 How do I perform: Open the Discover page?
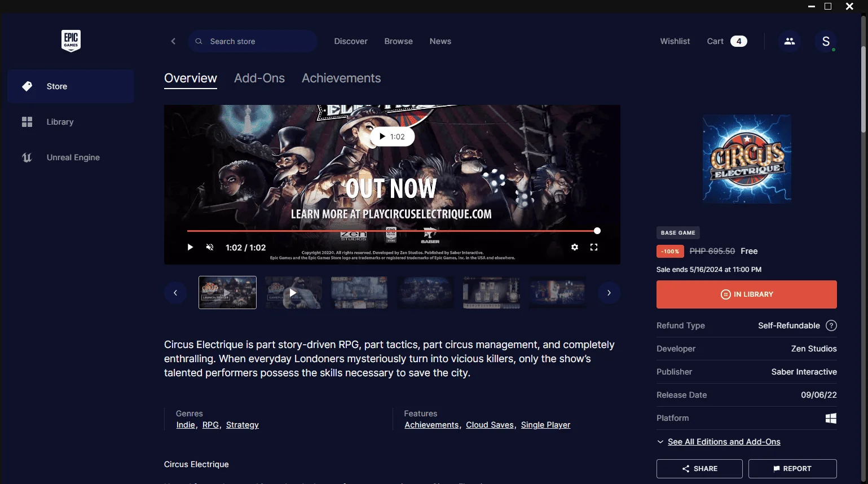point(351,41)
